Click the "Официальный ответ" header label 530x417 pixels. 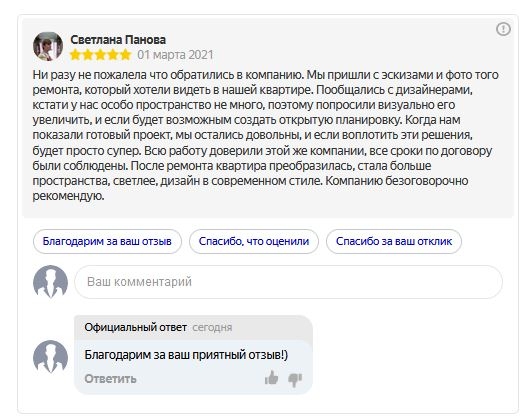[136, 327]
